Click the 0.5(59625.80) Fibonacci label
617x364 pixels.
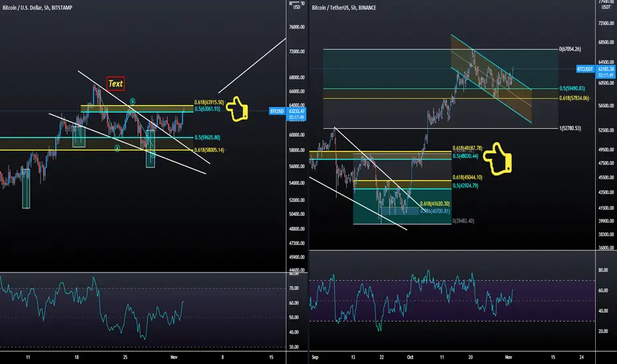click(207, 138)
